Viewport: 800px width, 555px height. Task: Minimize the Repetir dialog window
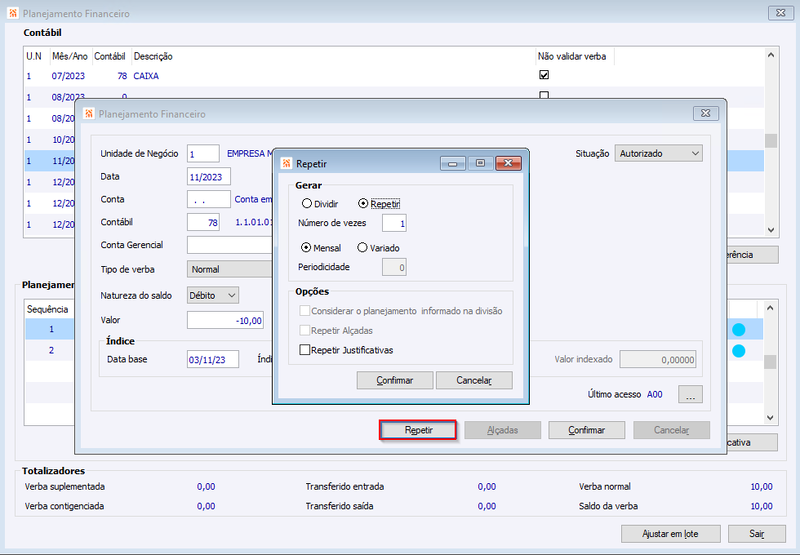click(x=453, y=163)
